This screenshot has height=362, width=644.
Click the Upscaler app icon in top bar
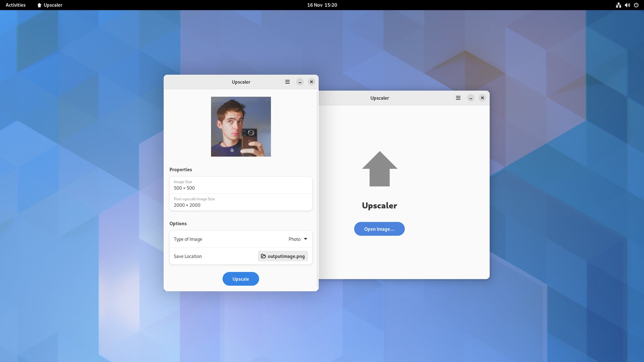pos(39,5)
